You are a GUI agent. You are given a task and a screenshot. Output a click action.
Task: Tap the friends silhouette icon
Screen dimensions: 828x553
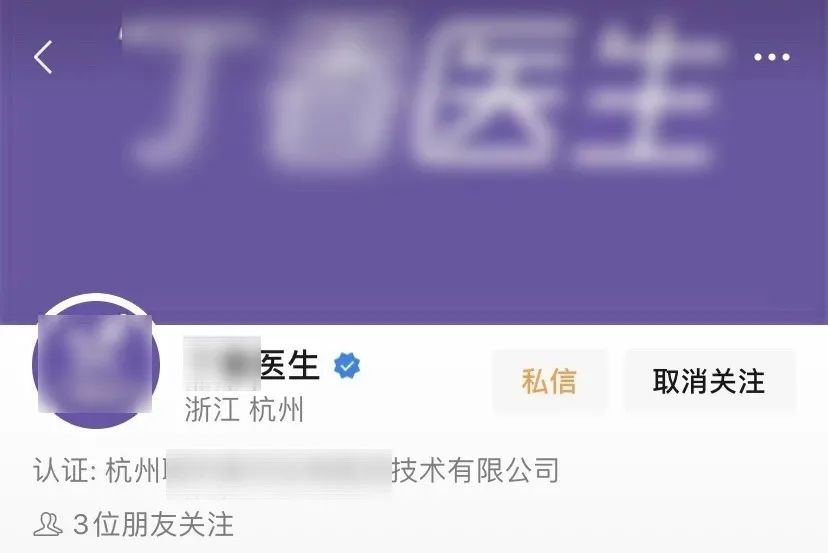tap(48, 524)
